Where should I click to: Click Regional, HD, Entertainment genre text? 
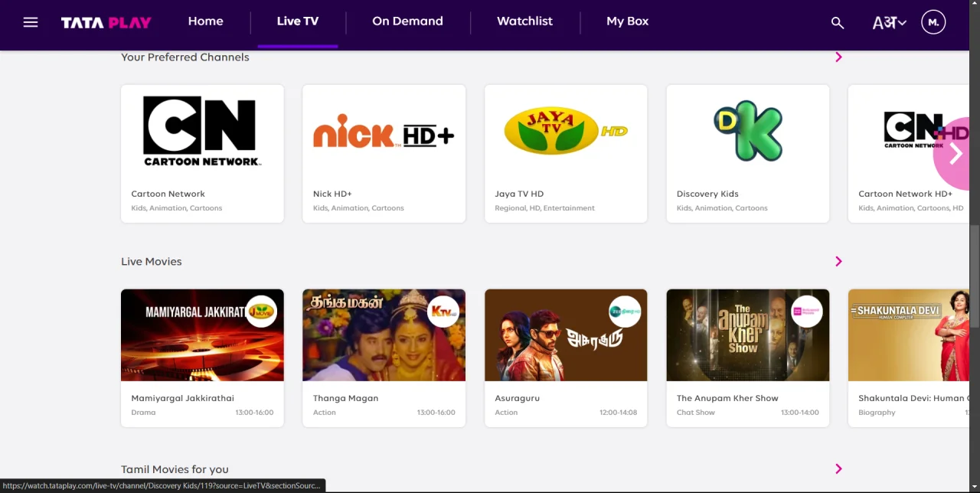click(x=544, y=208)
